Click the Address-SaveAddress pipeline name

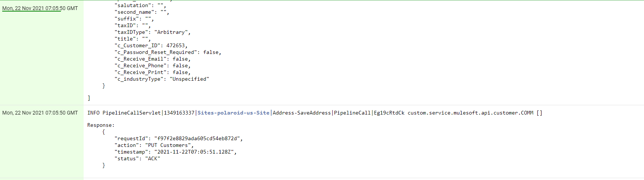pyautogui.click(x=302, y=113)
